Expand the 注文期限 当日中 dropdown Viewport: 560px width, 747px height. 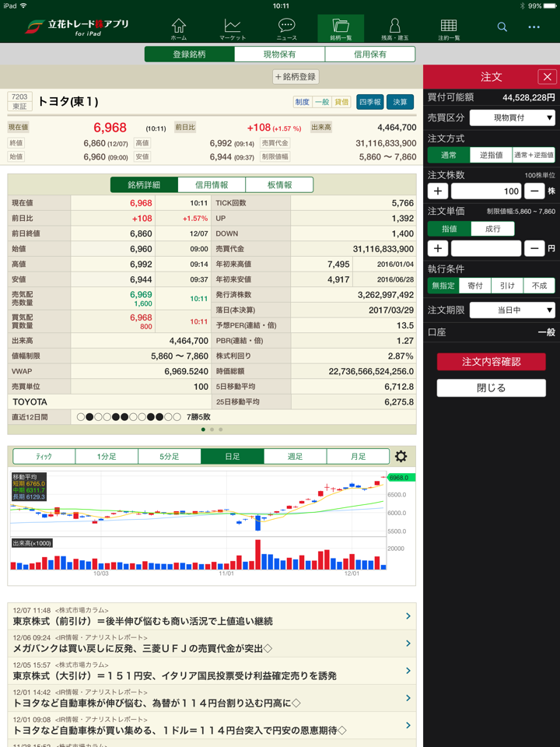513,310
